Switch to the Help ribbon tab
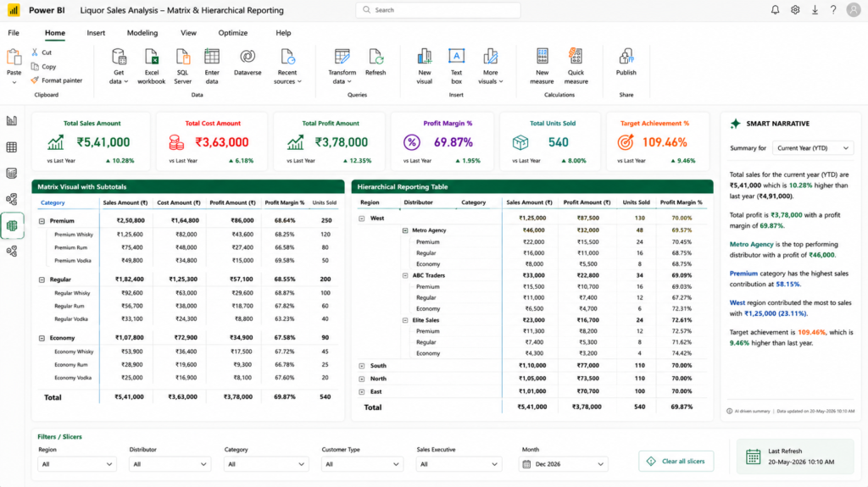 coord(283,33)
